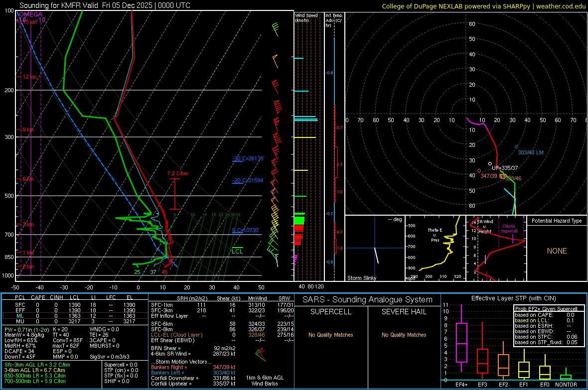Click 'No Quality Matches' under SEVERE HAIL

pos(404,335)
